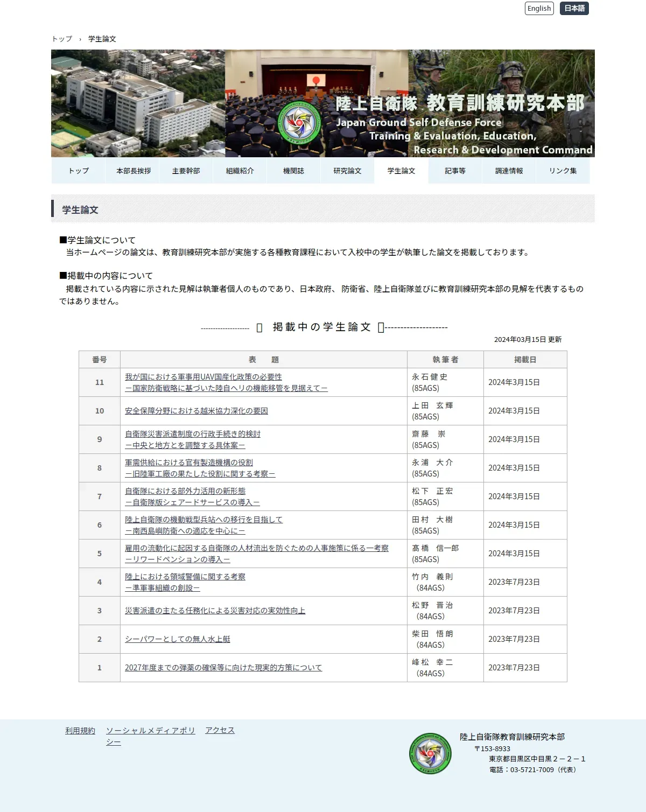Click the emblem logo in the header banner
The height and width of the screenshot is (812, 646).
click(299, 123)
